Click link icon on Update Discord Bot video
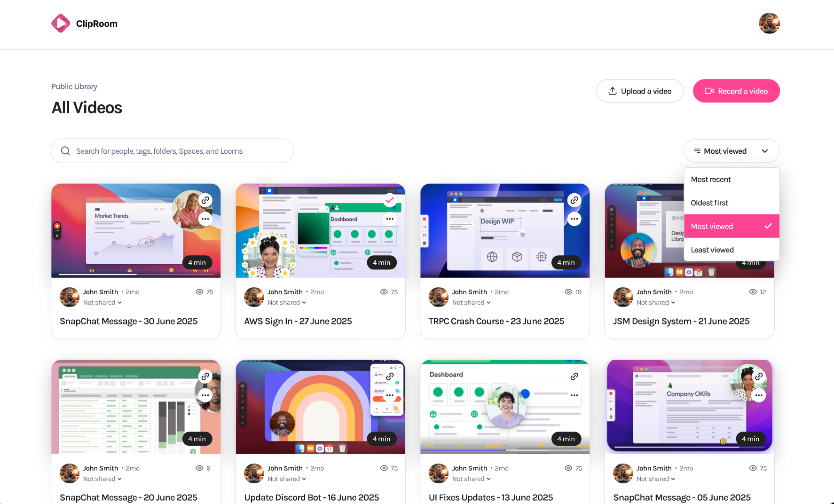Viewport: 834px width, 504px height. 390,377
